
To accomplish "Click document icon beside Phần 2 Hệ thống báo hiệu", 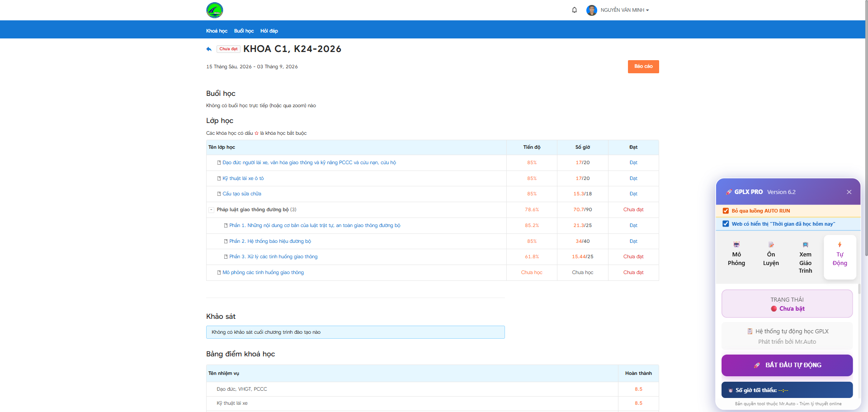I will pyautogui.click(x=226, y=242).
